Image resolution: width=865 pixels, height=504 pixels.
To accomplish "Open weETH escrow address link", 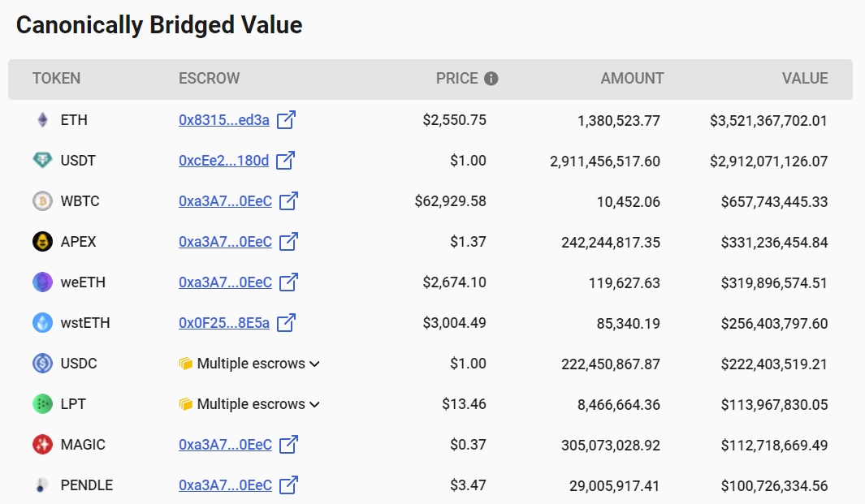I will click(x=225, y=282).
